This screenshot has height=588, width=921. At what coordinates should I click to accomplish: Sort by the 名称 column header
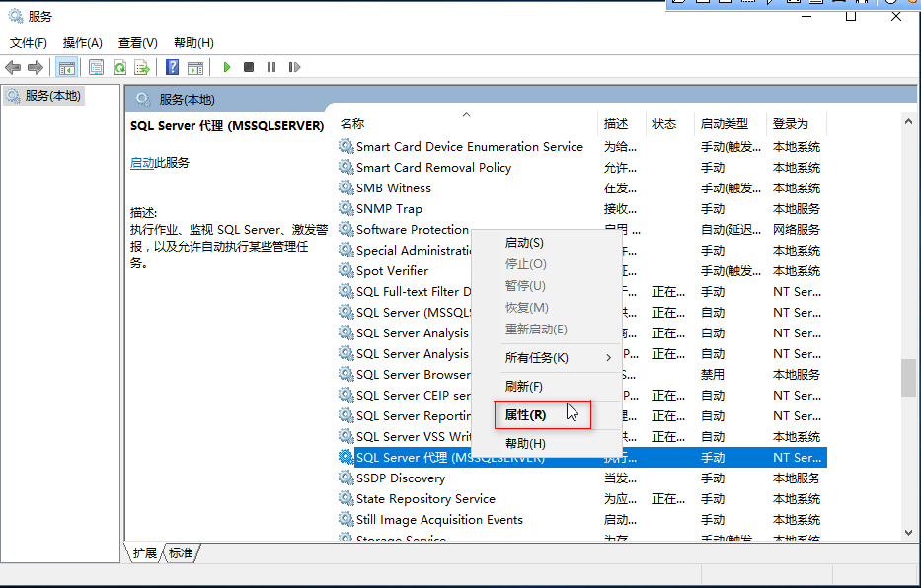(x=468, y=124)
